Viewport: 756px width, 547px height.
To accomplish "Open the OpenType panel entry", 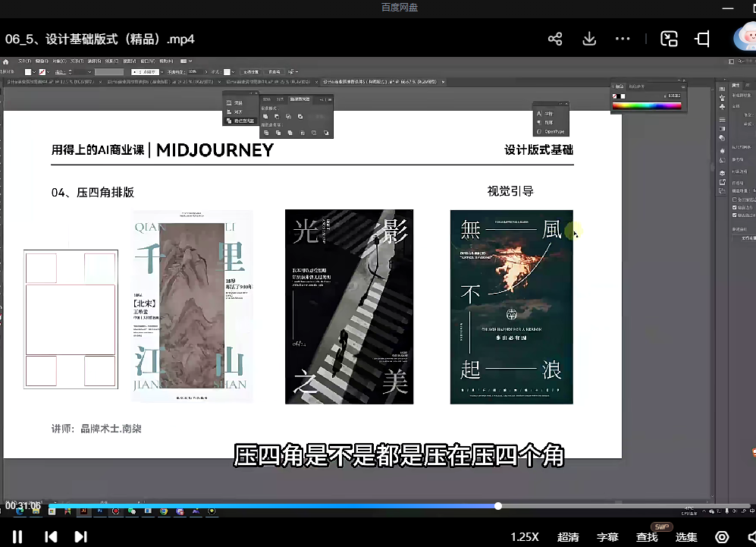I will [x=551, y=131].
